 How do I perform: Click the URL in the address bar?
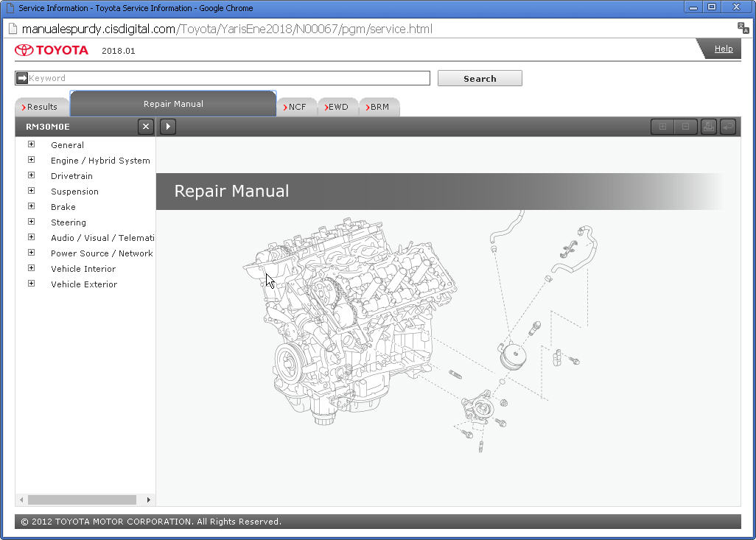pos(227,29)
